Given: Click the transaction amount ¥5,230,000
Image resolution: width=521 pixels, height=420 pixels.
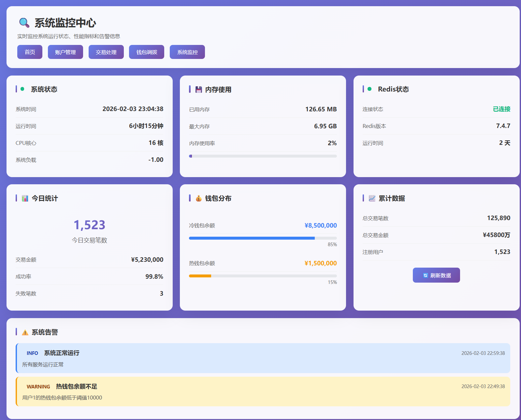Looking at the screenshot, I should (147, 259).
